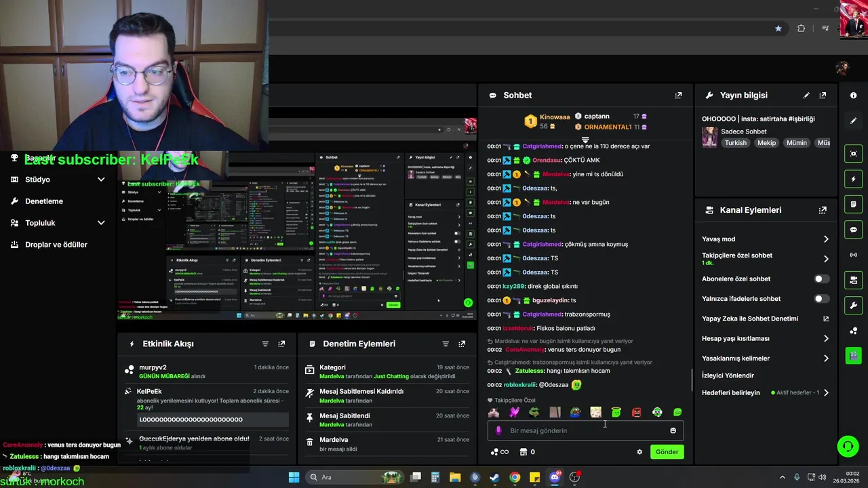Pop out the Kanal Eylemleri panel

823,210
